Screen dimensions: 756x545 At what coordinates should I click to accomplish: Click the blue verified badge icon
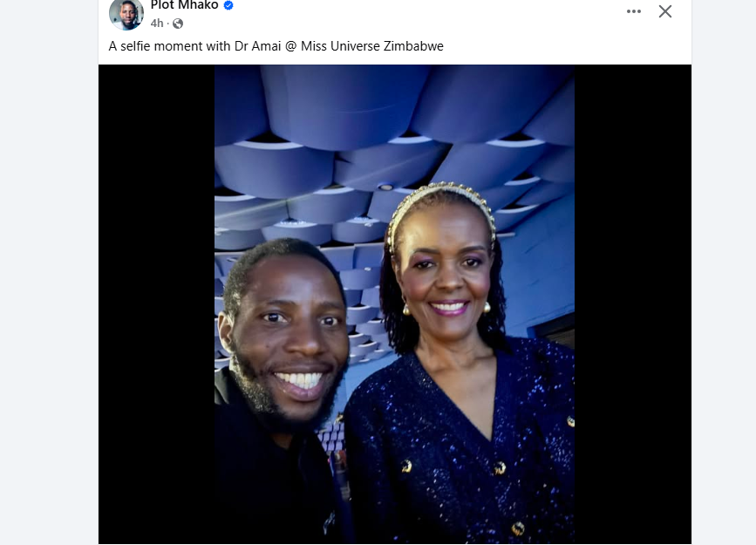[228, 5]
